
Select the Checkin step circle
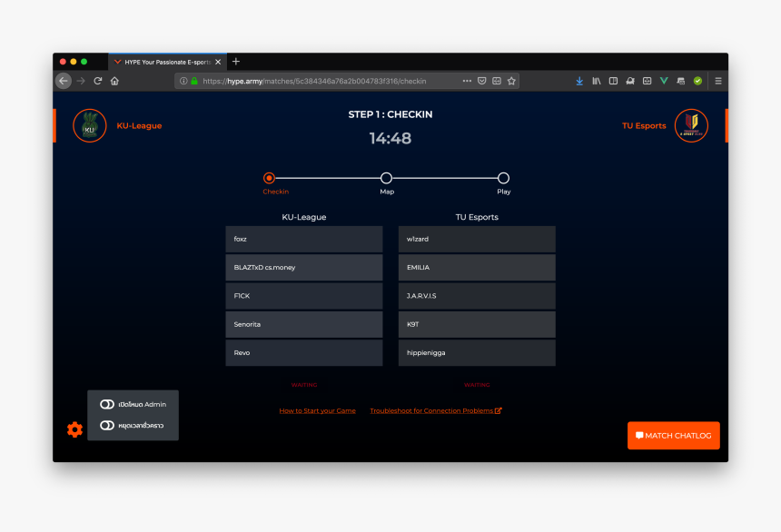click(x=269, y=178)
